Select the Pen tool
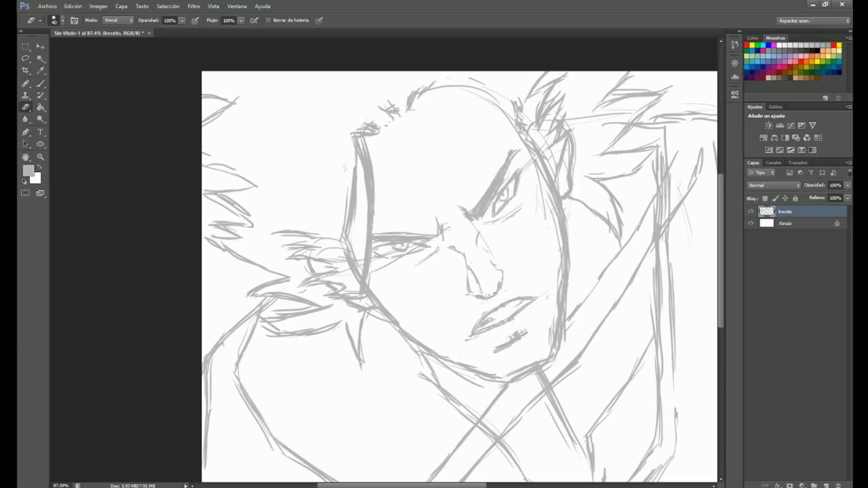 tap(26, 132)
